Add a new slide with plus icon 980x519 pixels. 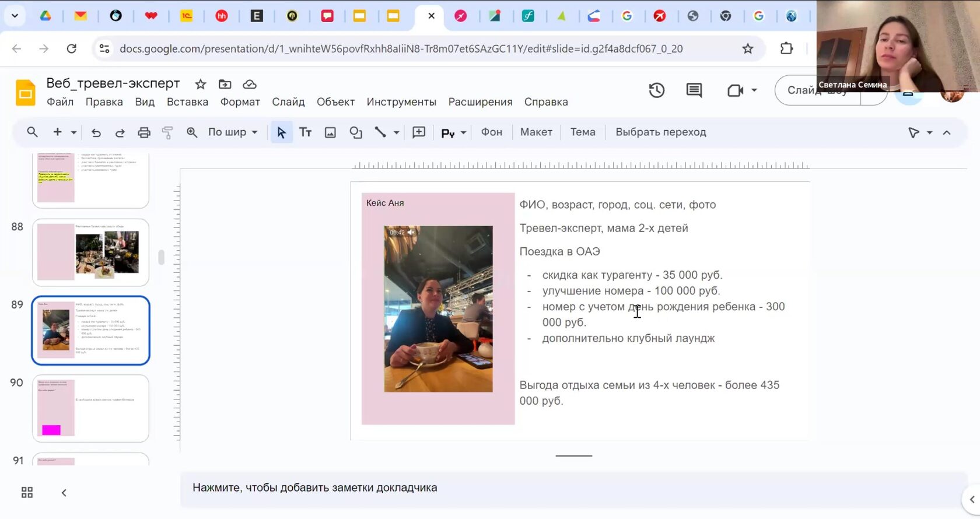57,132
